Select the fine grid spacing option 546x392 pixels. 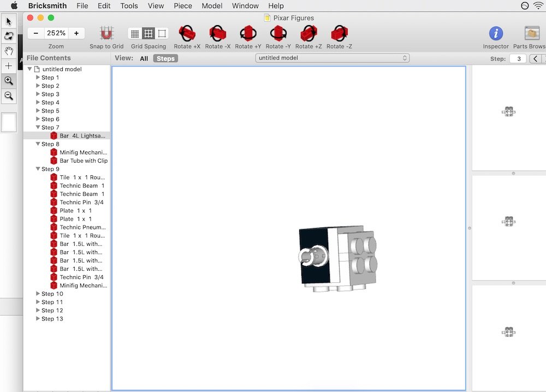pyautogui.click(x=135, y=33)
